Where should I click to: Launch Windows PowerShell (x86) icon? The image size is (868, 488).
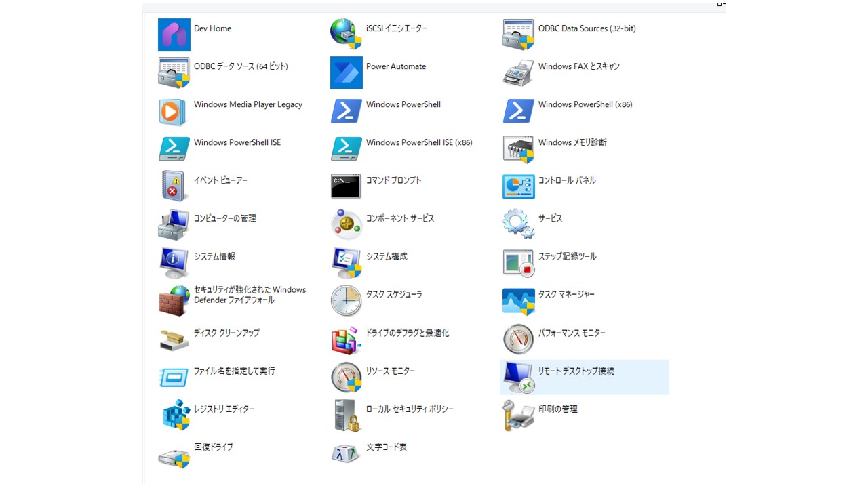pyautogui.click(x=519, y=110)
